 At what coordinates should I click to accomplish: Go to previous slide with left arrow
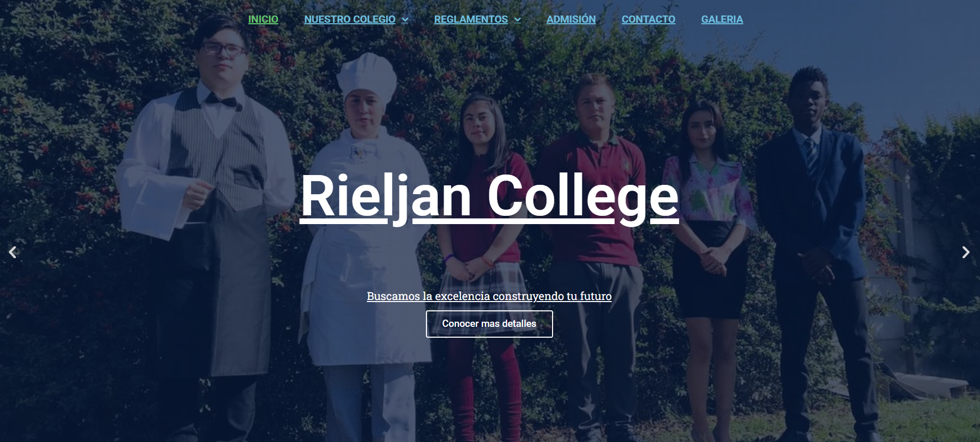[13, 252]
